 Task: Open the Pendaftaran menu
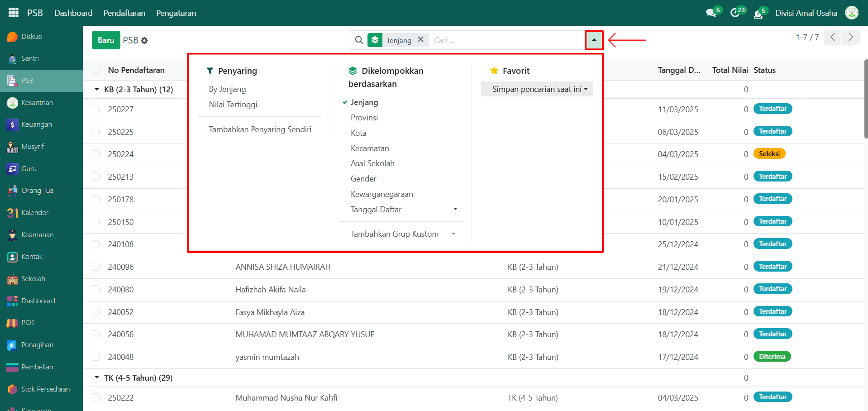124,13
